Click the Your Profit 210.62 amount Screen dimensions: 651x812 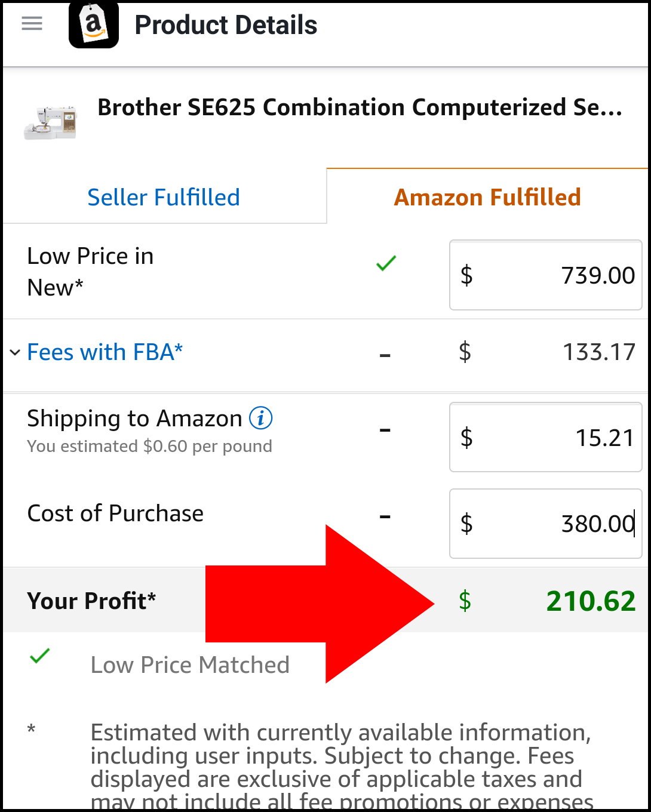591,601
